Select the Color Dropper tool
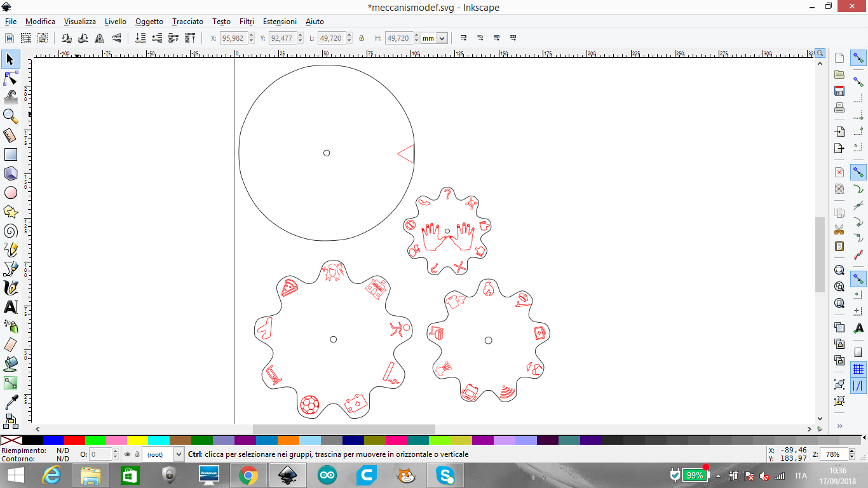This screenshot has width=868, height=488. tap(10, 402)
